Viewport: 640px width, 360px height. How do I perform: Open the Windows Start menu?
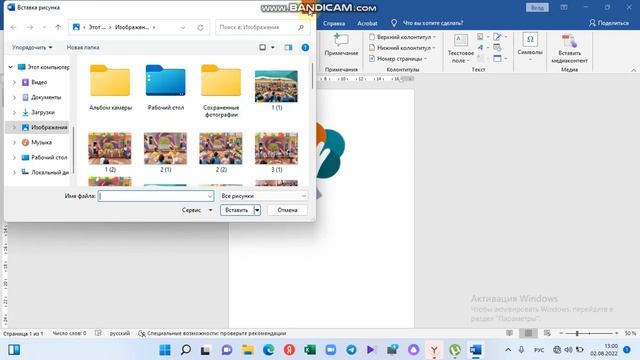click(x=165, y=350)
